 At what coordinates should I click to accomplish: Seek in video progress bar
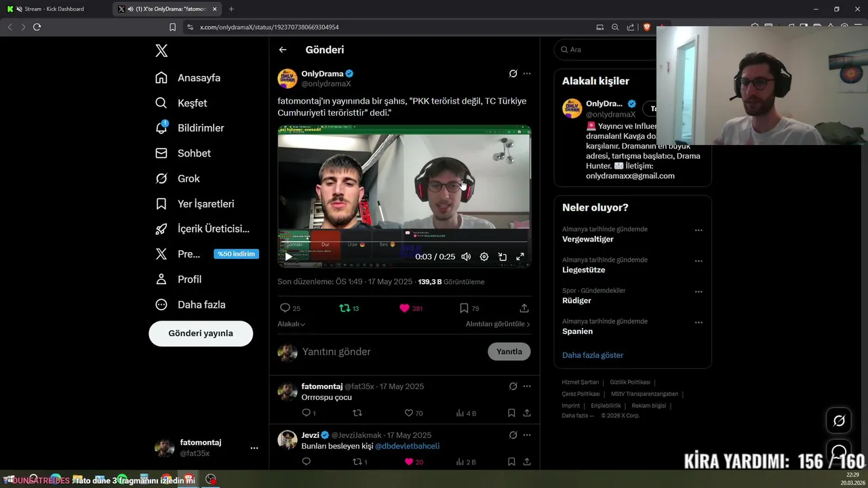[404, 241]
